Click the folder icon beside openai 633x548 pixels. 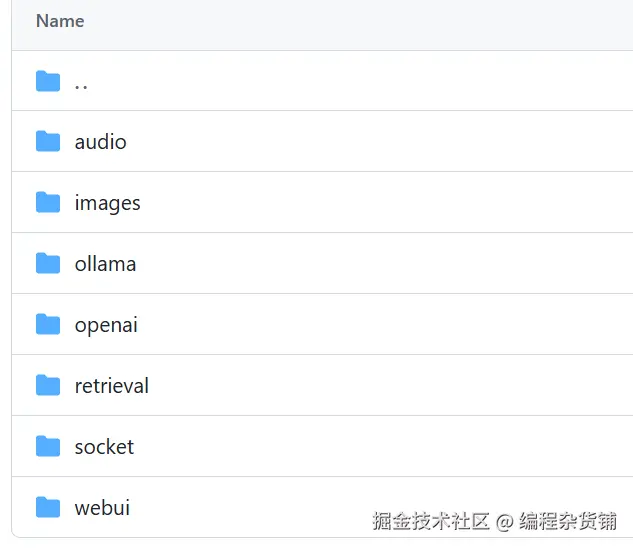pyautogui.click(x=48, y=324)
